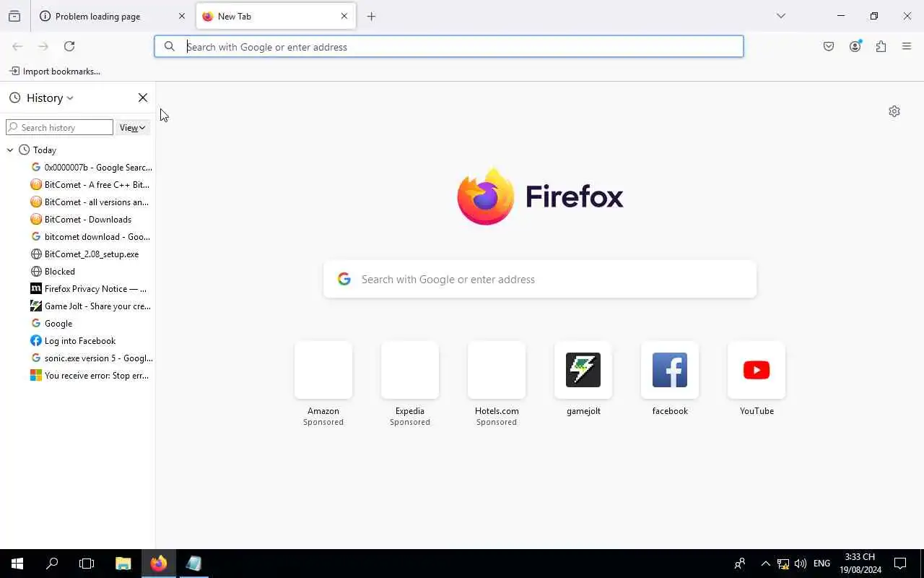Focus the address bar input
Image resolution: width=924 pixels, height=578 pixels.
pyautogui.click(x=449, y=47)
